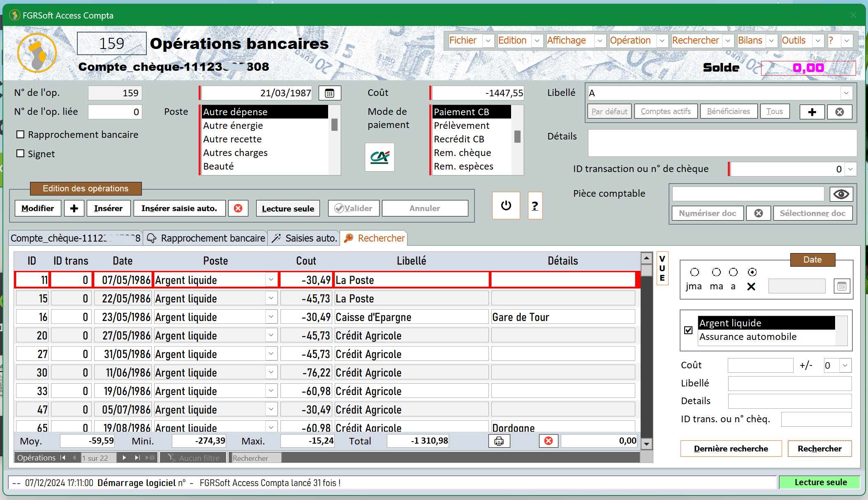Click the power shutdown icon button
Screen dimensions: 868x500
coord(506,205)
